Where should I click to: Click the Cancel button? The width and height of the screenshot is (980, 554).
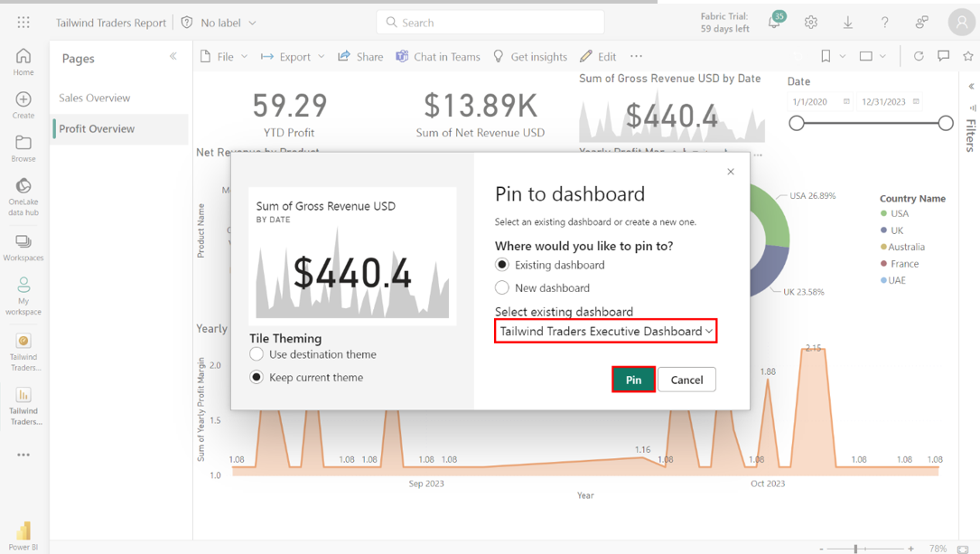686,380
